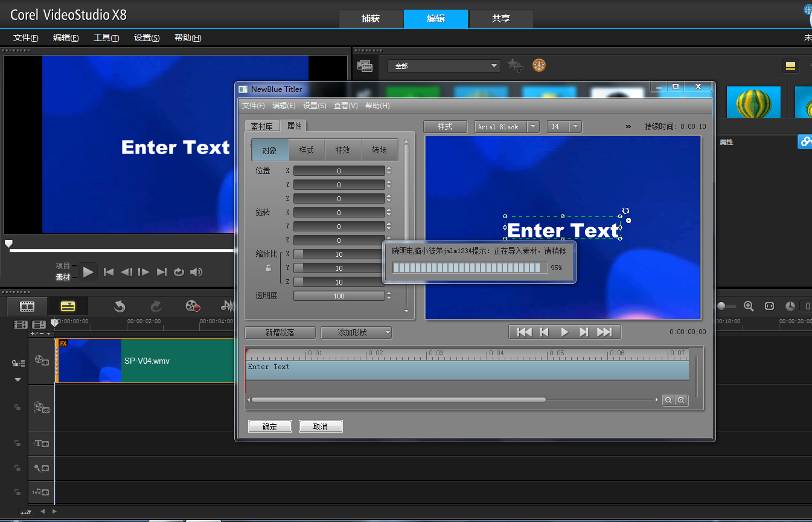Open 文件(F) menu in NewBlue Titler
Screen dimensions: 812x522
coord(254,106)
